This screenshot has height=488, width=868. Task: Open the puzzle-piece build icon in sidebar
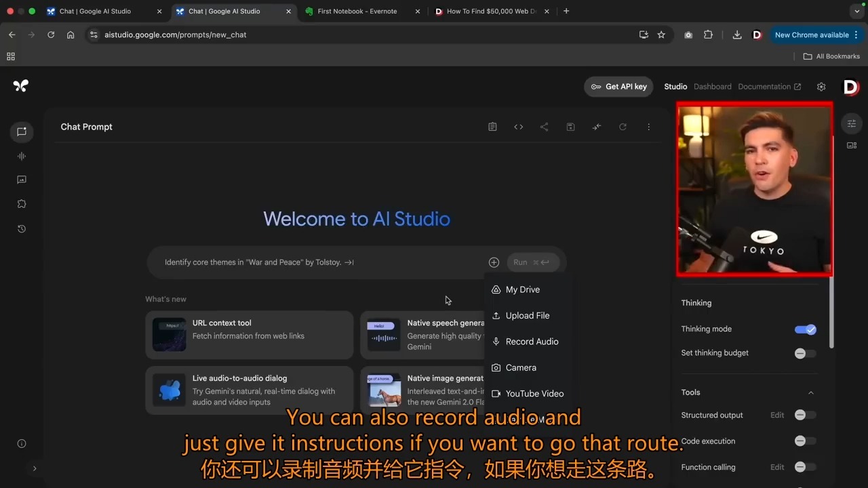coord(22,204)
